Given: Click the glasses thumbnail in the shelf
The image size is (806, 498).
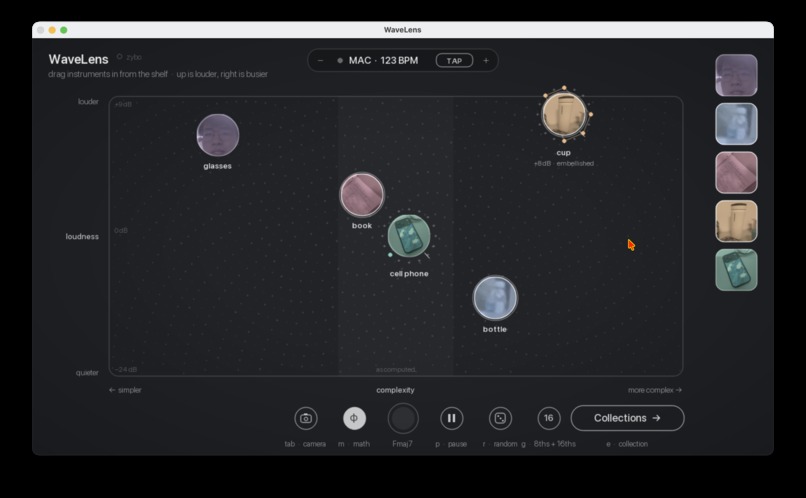Looking at the screenshot, I should [x=736, y=75].
